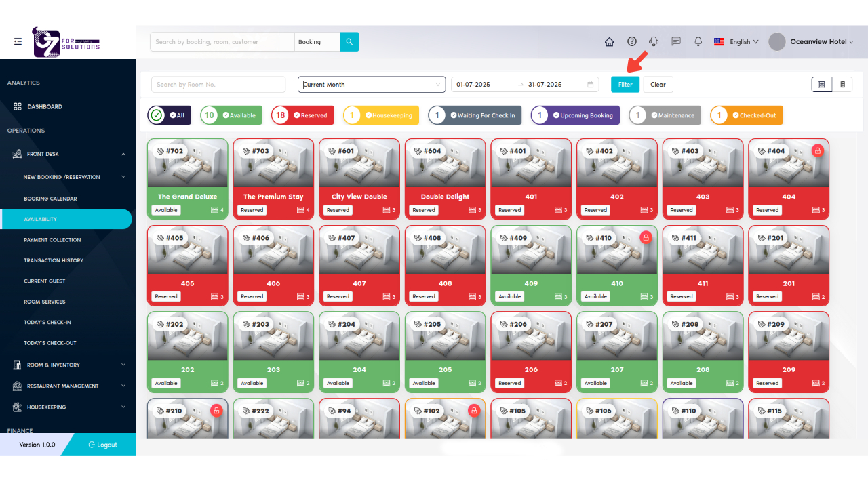Click the Filter button
The width and height of the screenshot is (868, 488).
pyautogui.click(x=625, y=85)
